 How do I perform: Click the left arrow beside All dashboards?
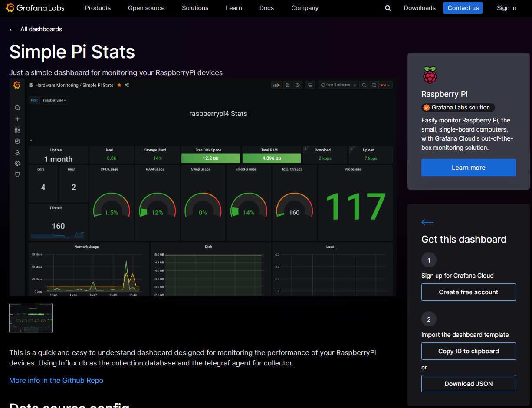tap(13, 29)
